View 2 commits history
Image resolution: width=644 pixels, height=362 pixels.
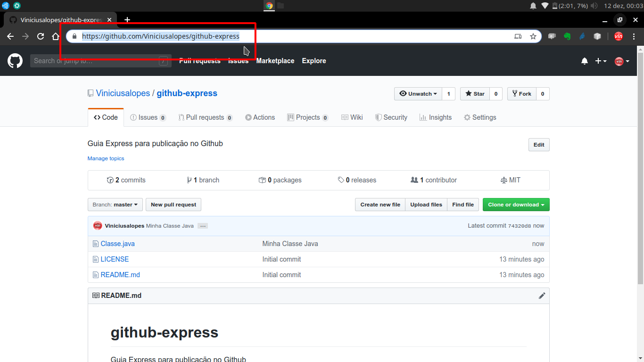pos(126,180)
